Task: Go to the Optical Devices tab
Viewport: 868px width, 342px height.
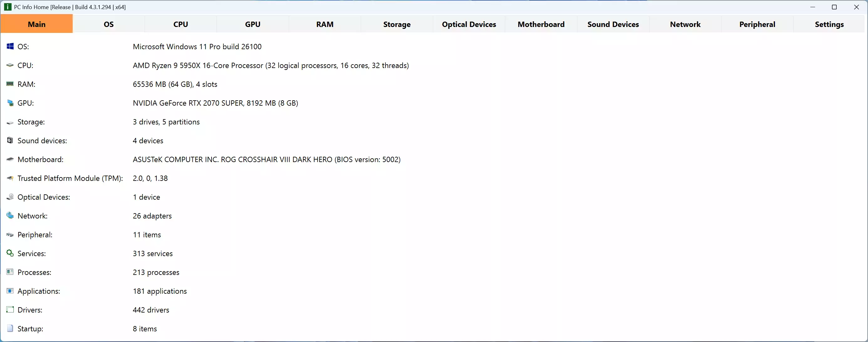Action: click(469, 24)
